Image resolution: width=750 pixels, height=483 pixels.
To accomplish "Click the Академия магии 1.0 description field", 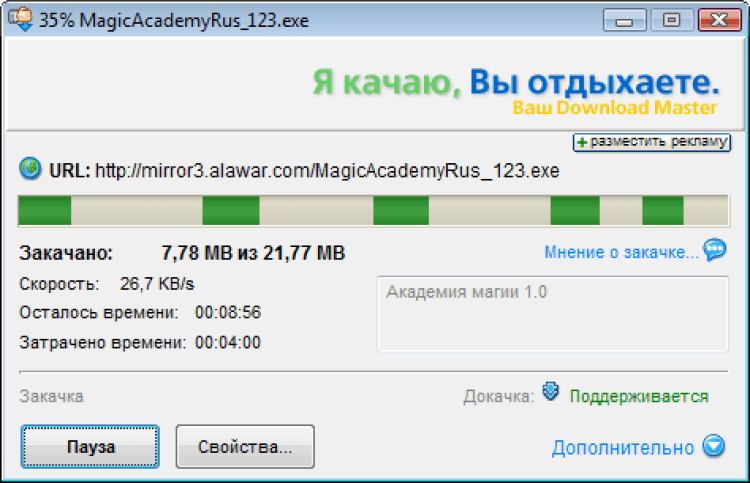I will click(x=552, y=314).
